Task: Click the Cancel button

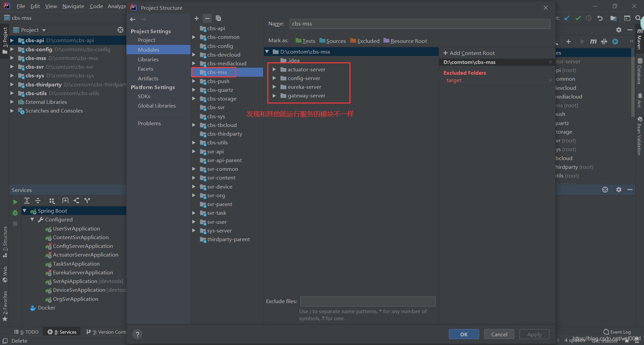Action: point(499,334)
